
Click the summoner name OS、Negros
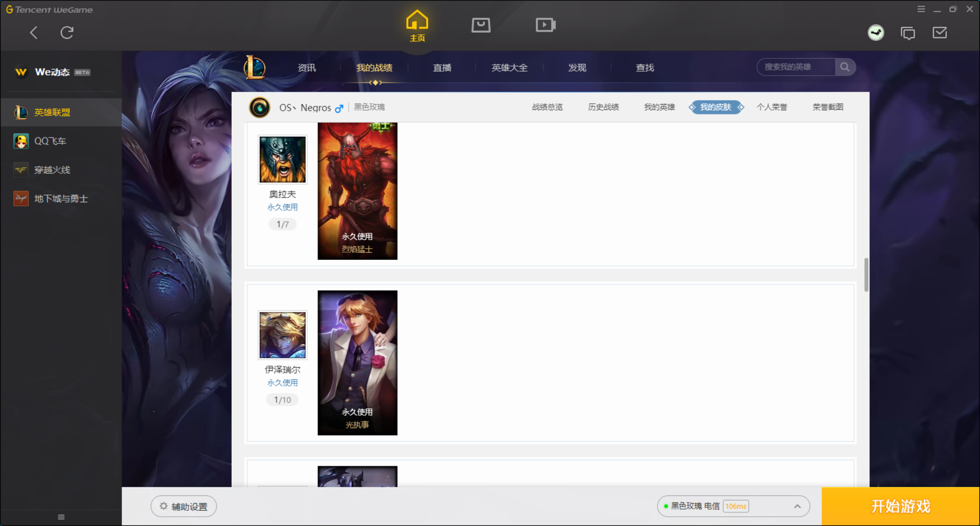(305, 108)
